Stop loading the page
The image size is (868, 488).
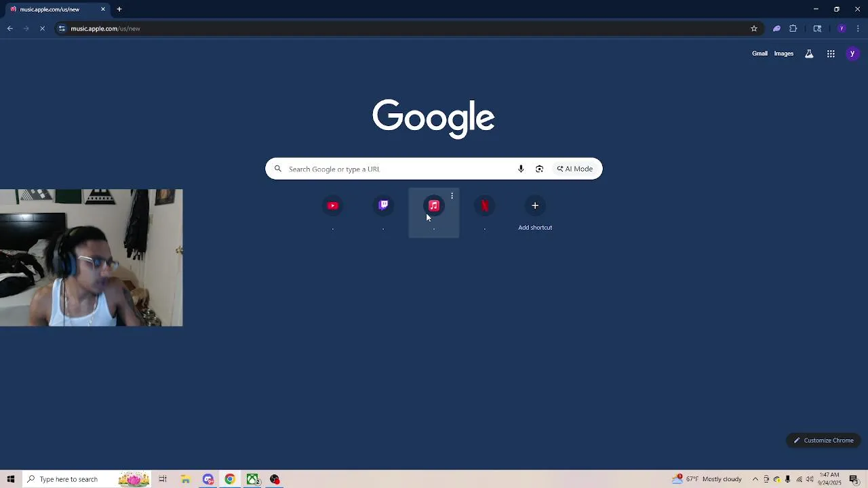pyautogui.click(x=42, y=28)
